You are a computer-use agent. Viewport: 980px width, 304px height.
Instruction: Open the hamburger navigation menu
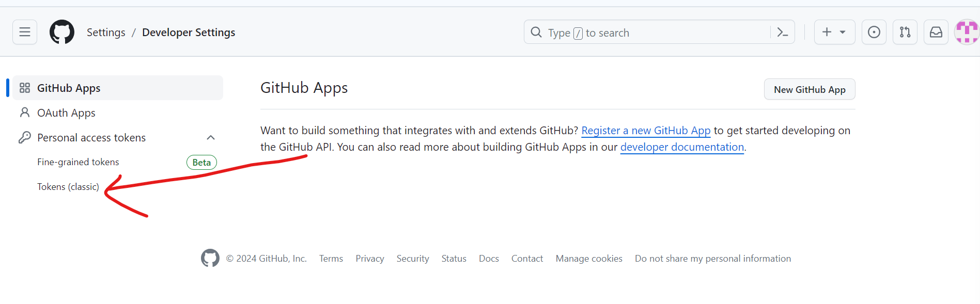click(25, 32)
